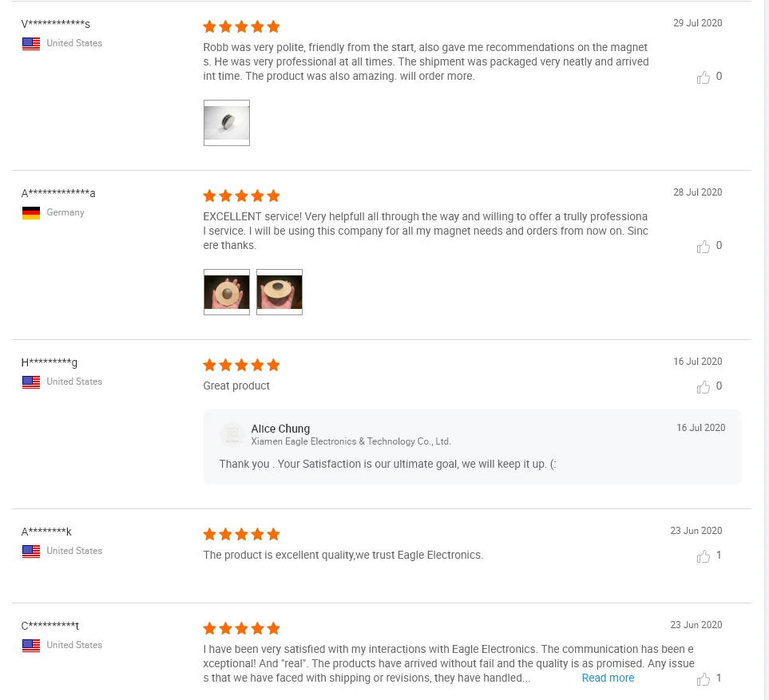Click the five-star rating on first review
769x700 pixels.
tap(241, 27)
